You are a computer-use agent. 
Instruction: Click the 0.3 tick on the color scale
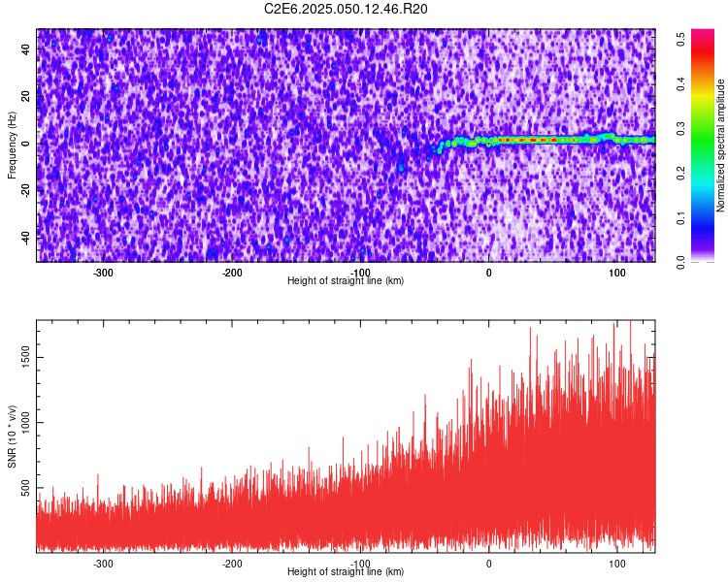tap(680, 129)
